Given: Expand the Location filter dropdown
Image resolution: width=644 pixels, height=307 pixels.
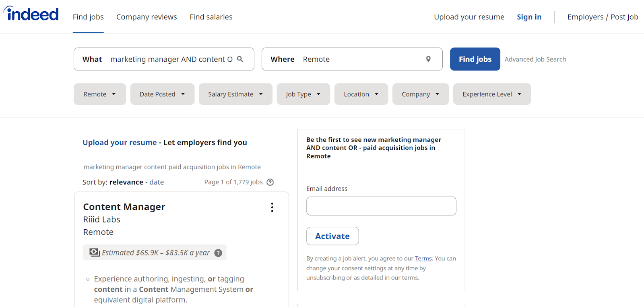Looking at the screenshot, I should pos(361,94).
